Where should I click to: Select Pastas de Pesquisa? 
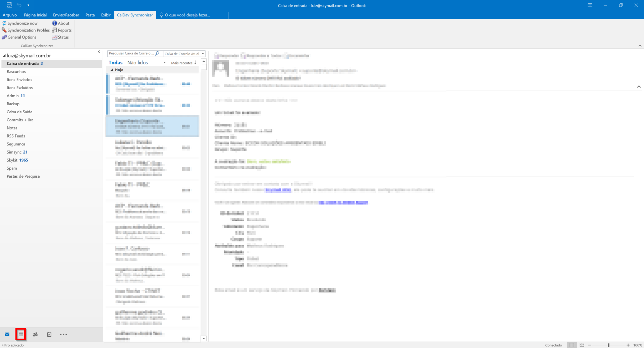click(x=52, y=176)
